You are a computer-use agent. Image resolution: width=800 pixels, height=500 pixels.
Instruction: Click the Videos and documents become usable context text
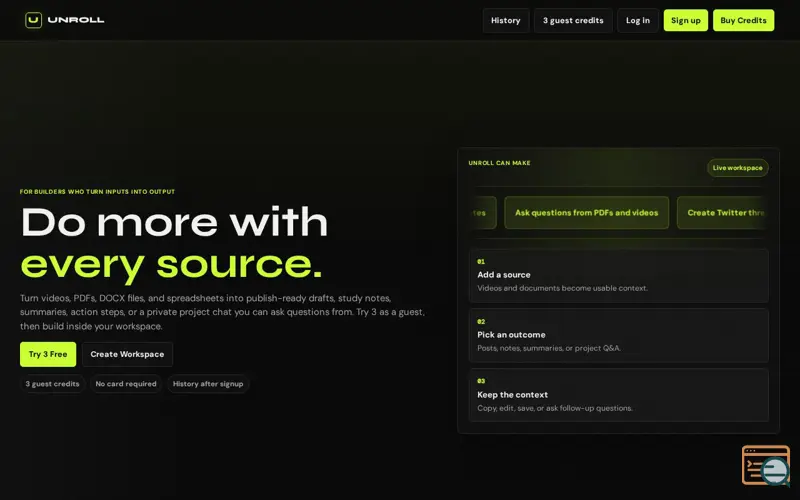pos(562,288)
